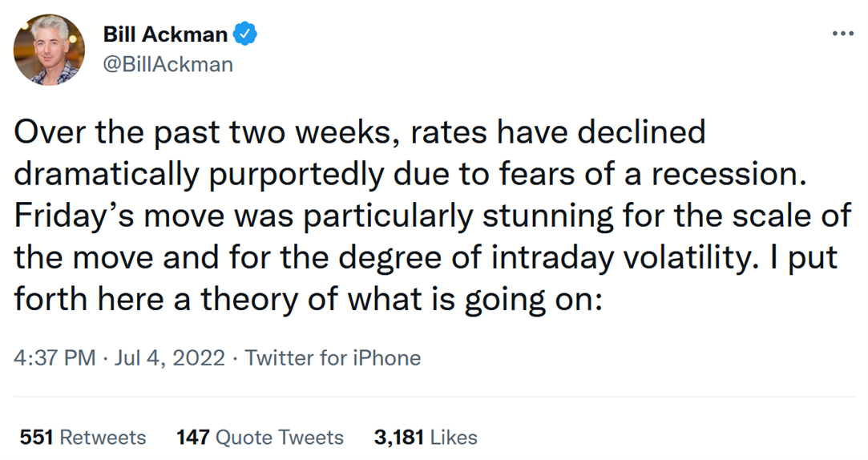Click the blue verified badge icon
868x460 pixels.
point(244,34)
